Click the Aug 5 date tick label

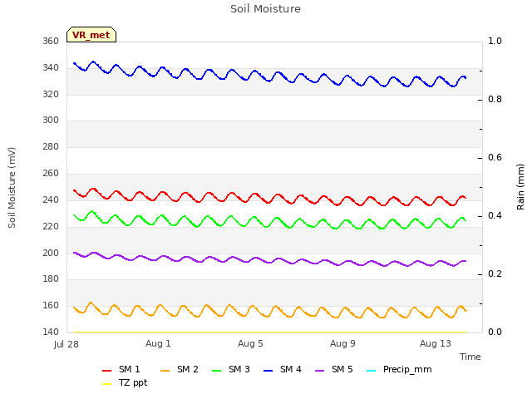click(250, 343)
